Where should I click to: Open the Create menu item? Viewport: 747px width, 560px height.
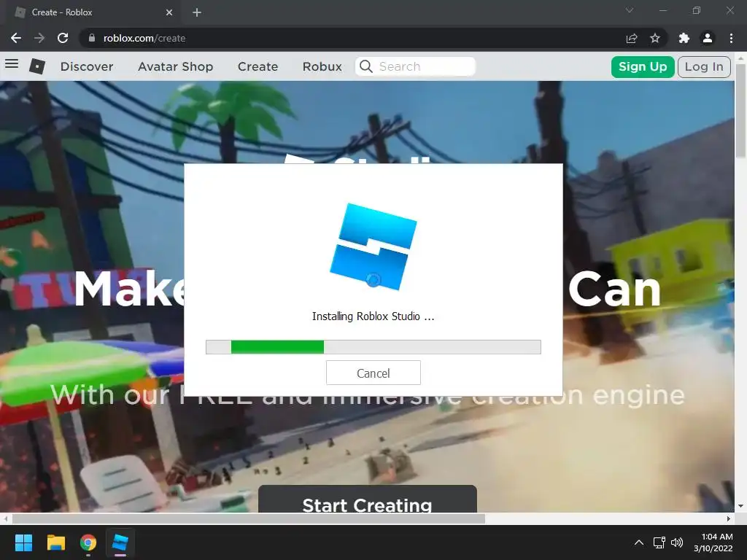pos(258,66)
